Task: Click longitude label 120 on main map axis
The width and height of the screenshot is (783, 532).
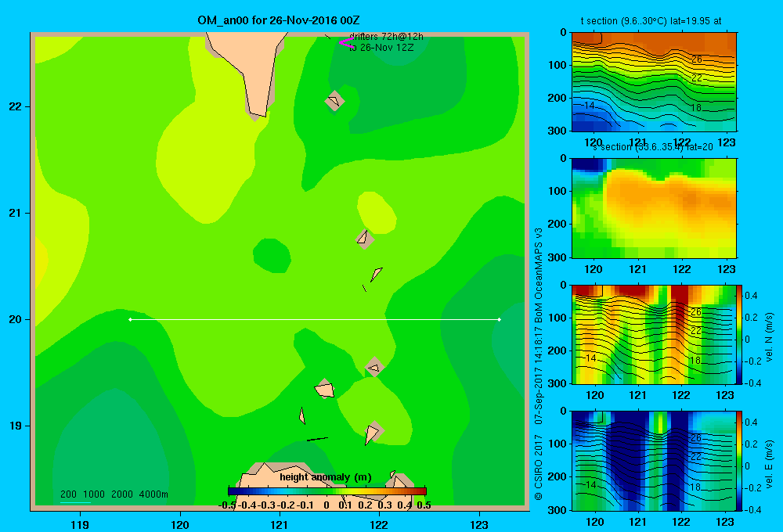Action: click(x=180, y=524)
